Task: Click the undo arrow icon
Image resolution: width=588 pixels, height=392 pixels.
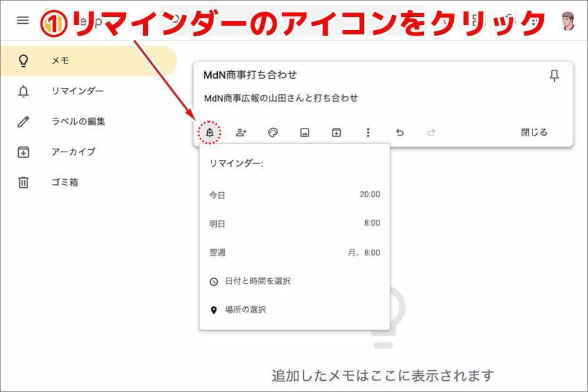Action: click(x=400, y=132)
